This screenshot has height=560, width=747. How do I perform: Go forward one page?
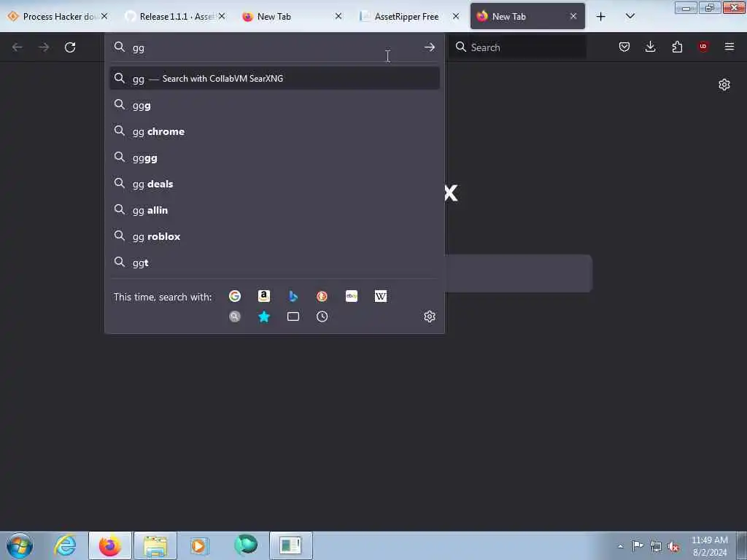[x=44, y=47]
